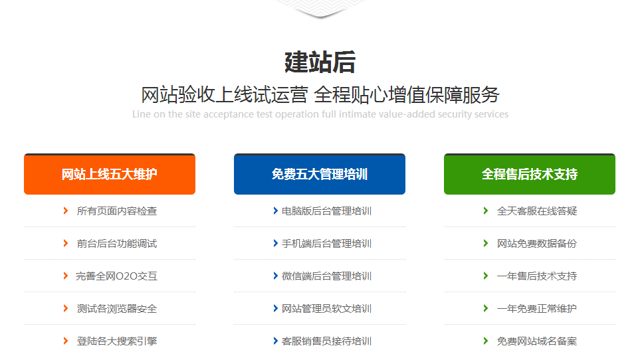Click the 建站后 section heading
644x356 pixels.
click(x=320, y=62)
